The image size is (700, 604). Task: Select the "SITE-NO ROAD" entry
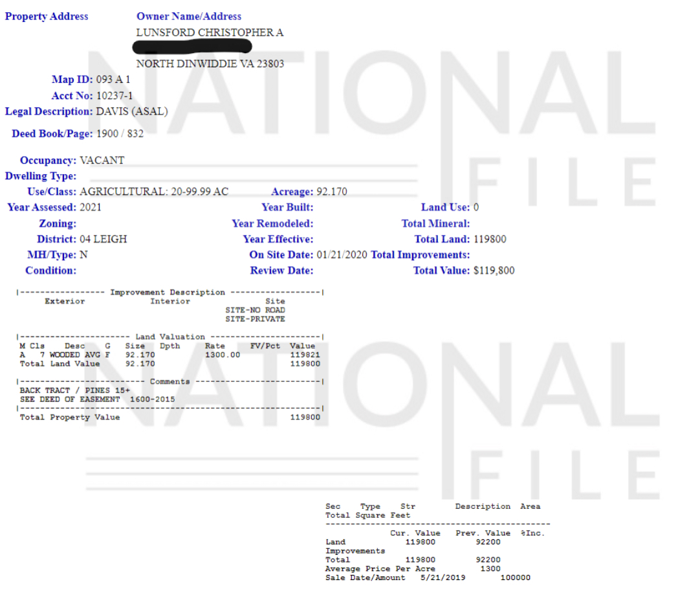point(256,310)
